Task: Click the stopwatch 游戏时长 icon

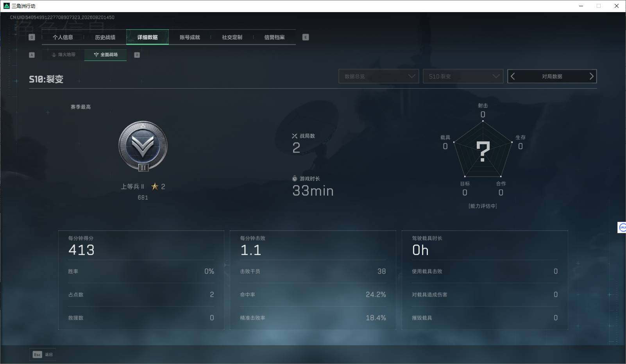Action: click(295, 178)
